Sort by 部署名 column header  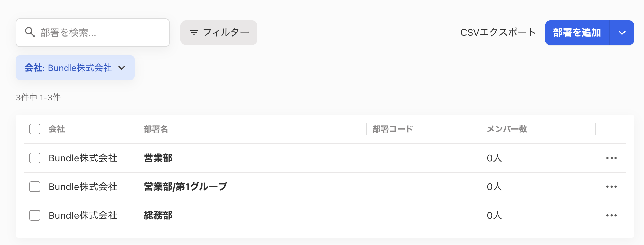pyautogui.click(x=156, y=129)
